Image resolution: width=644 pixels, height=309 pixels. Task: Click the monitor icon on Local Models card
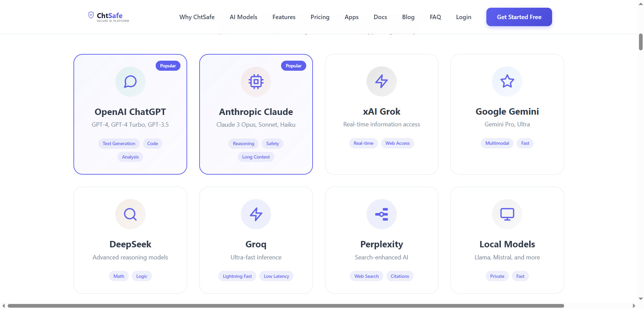click(507, 214)
